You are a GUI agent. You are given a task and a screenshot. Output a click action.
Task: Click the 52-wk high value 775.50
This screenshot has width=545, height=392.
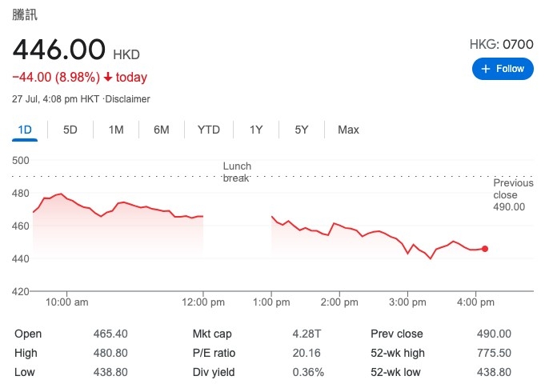tap(495, 353)
